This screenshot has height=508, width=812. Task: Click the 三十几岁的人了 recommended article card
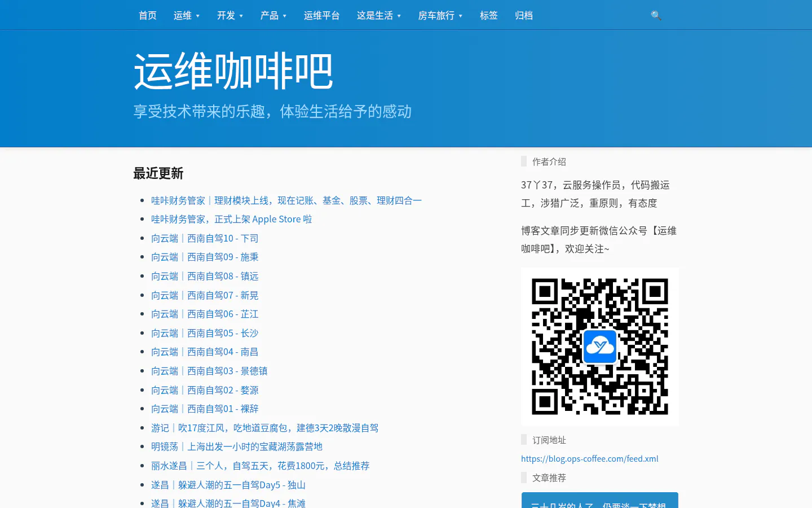click(600, 501)
